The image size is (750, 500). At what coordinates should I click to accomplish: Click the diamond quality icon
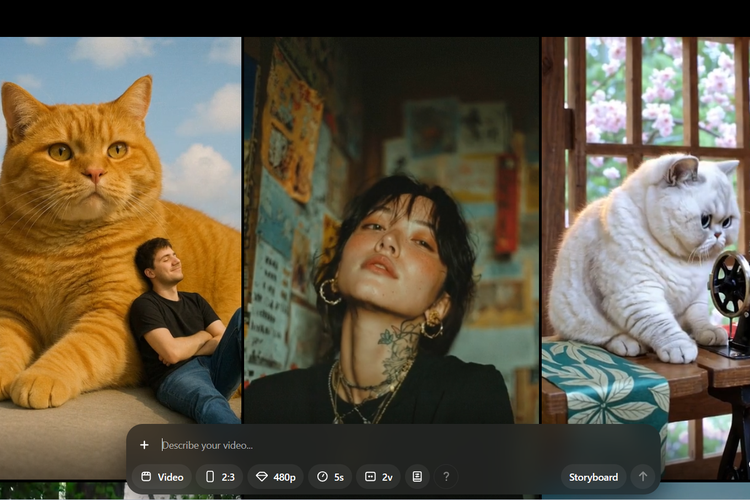261,477
